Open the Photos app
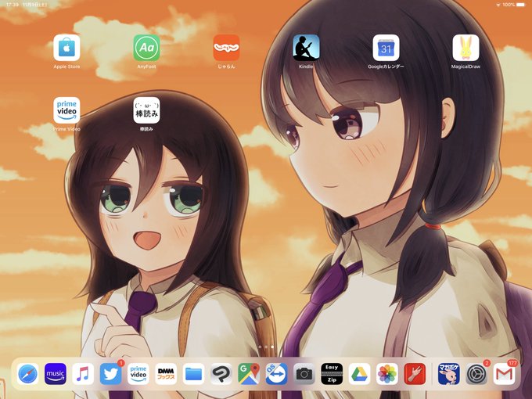The height and width of the screenshot is (399, 532). tap(387, 374)
